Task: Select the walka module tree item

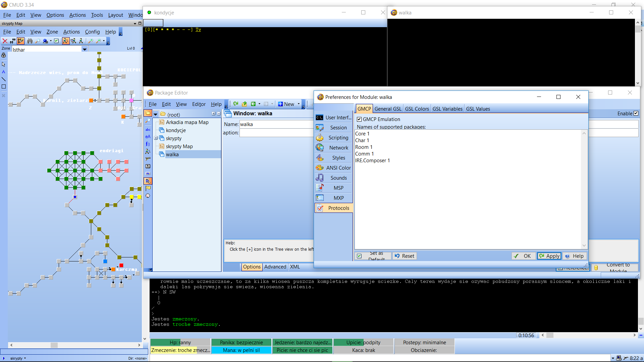Action: 172,154
